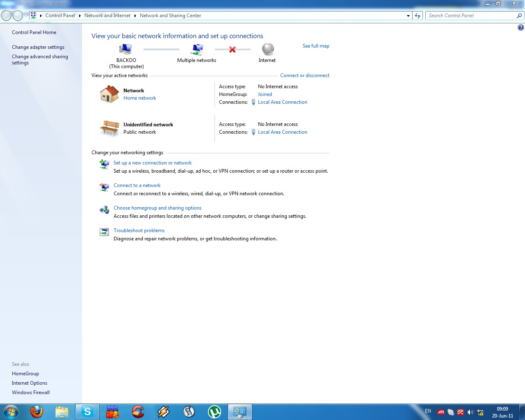Viewport: 525px width, 420px height.
Task: Expand the Control Panel breadcrumb arrow
Action: [80, 16]
